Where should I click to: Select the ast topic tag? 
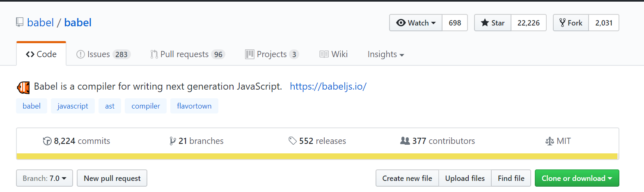point(110,106)
